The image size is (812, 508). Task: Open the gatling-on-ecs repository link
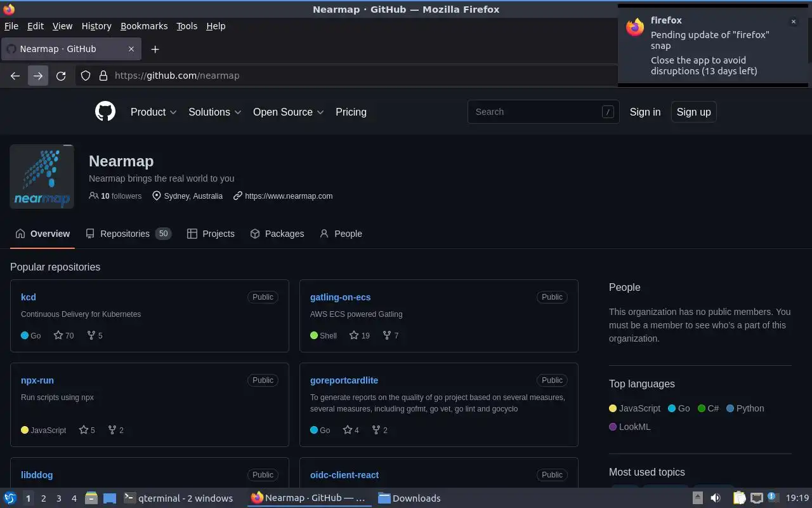[340, 297]
